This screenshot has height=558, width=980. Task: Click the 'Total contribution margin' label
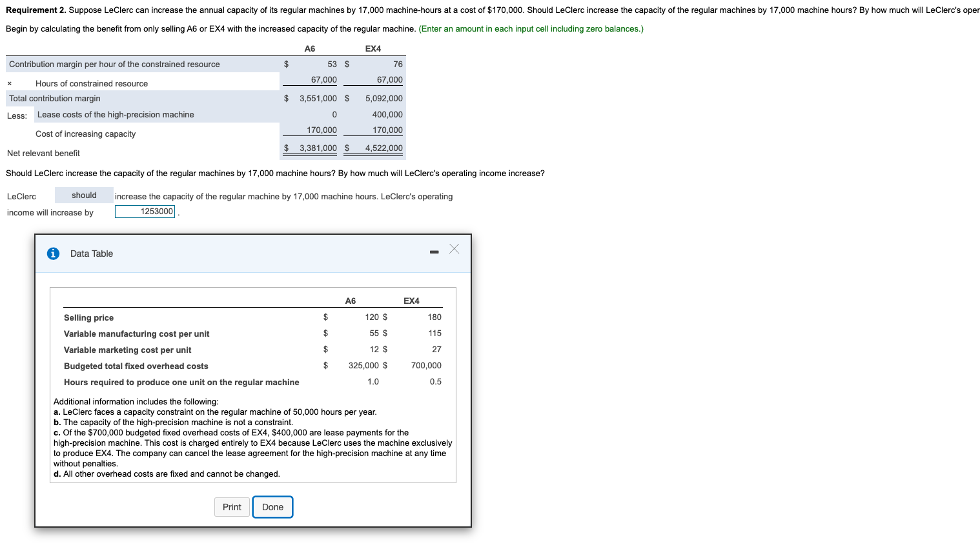point(55,99)
